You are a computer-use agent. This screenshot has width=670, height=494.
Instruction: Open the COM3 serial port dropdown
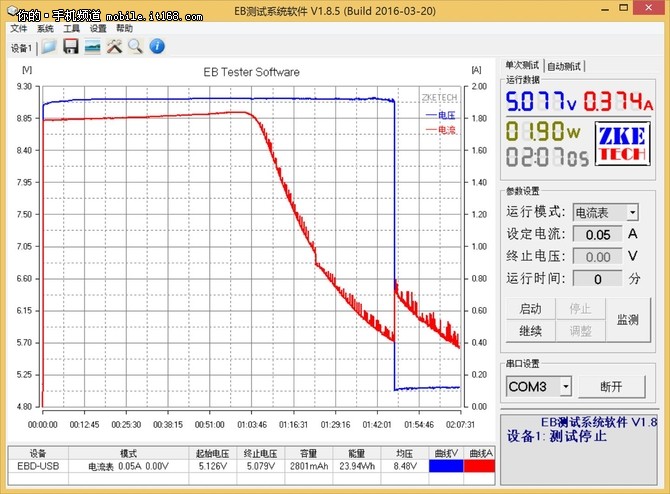(566, 386)
